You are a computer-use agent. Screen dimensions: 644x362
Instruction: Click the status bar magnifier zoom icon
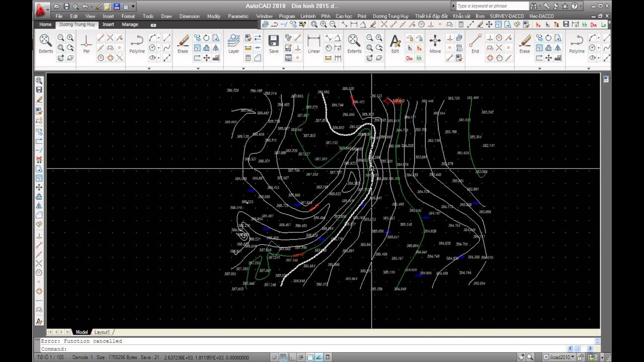click(x=530, y=357)
